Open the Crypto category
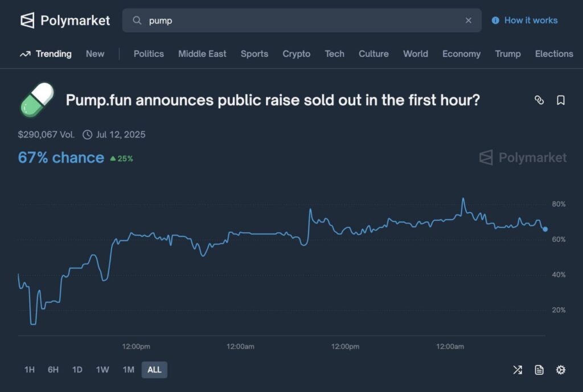Viewport: 583px width, 392px height. click(x=296, y=53)
